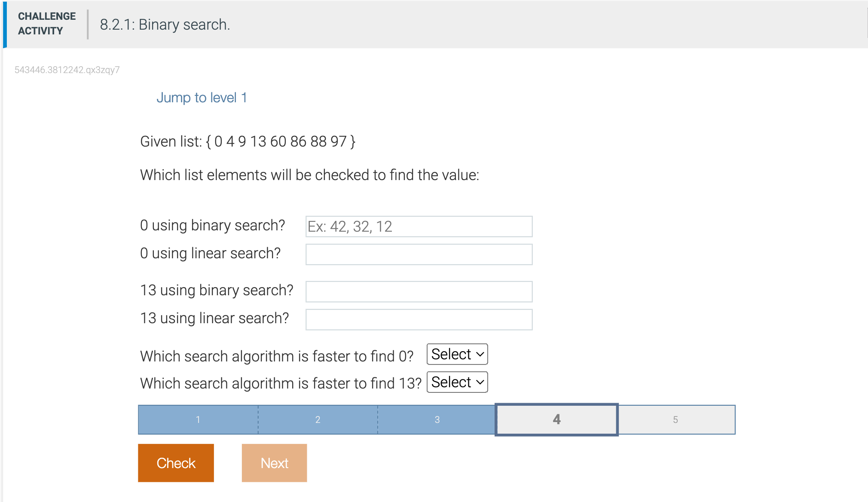
Task: Select level 1 on the progress bar
Action: tap(197, 419)
